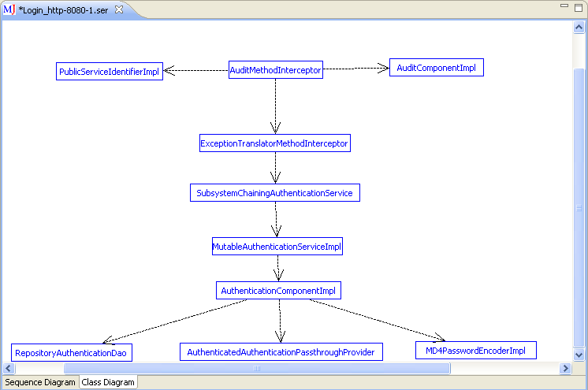The height and width of the screenshot is (390, 588).
Task: Pick the SubsystemChainingAuthenticationService node
Action: tap(275, 192)
